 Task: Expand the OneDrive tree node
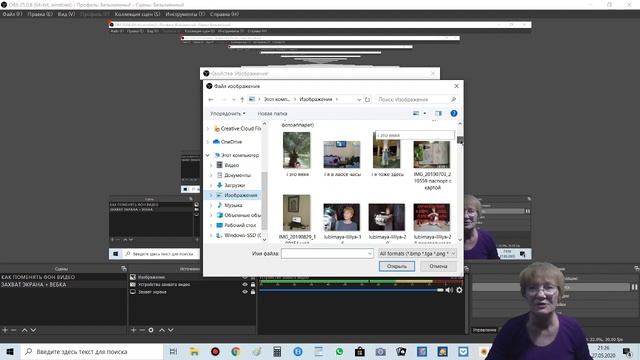point(208,142)
